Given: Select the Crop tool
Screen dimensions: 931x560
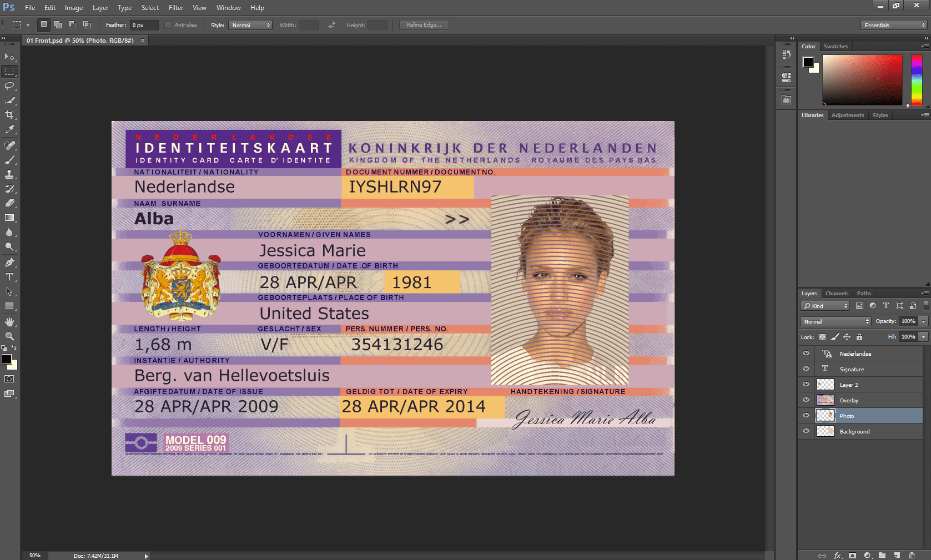Looking at the screenshot, I should click(x=9, y=115).
